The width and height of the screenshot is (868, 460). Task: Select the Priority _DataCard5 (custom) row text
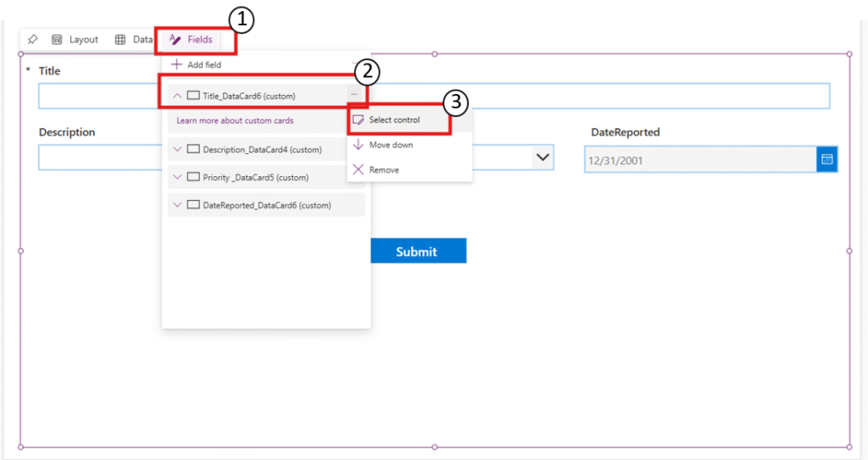tap(256, 177)
